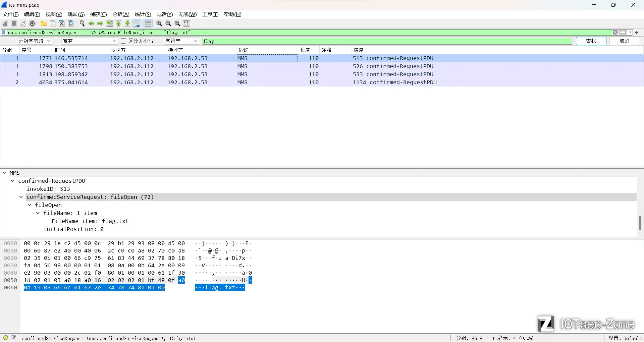The width and height of the screenshot is (644, 342).
Task: Open the 字符串 search type dropdown
Action: (181, 41)
